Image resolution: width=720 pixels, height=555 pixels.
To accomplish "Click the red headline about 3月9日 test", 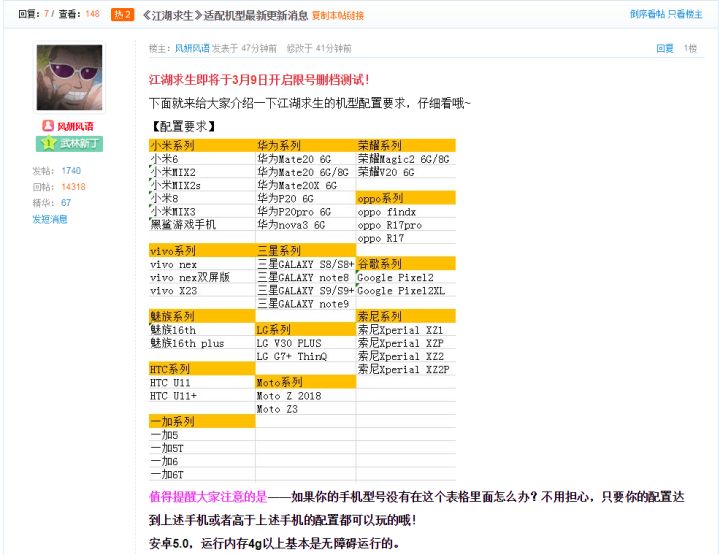I will [x=259, y=80].
